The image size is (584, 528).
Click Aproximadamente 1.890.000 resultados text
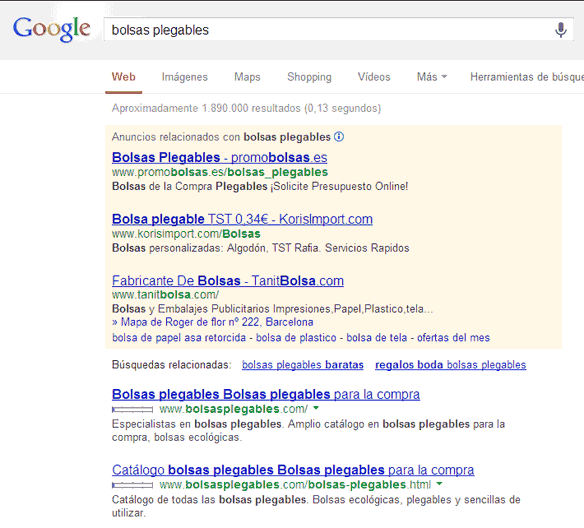[x=246, y=108]
